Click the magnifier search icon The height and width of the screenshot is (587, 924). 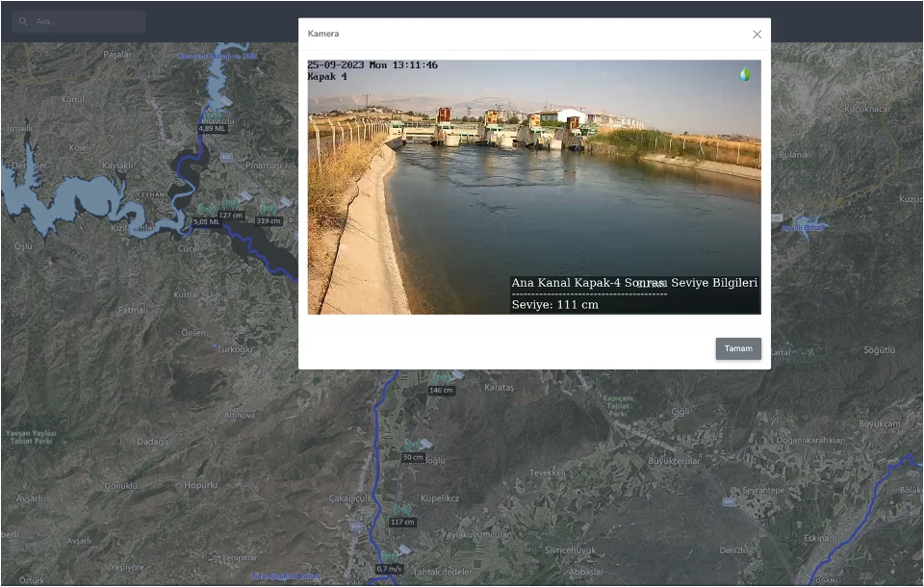click(x=21, y=21)
